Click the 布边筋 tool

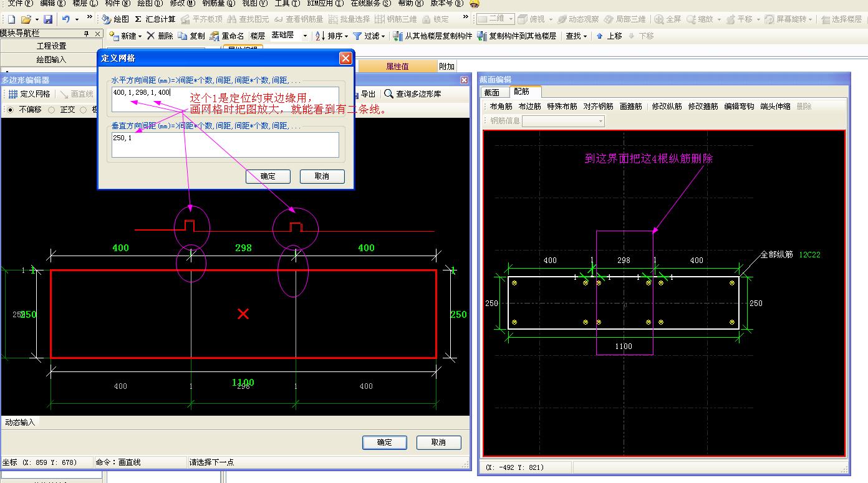click(x=530, y=107)
